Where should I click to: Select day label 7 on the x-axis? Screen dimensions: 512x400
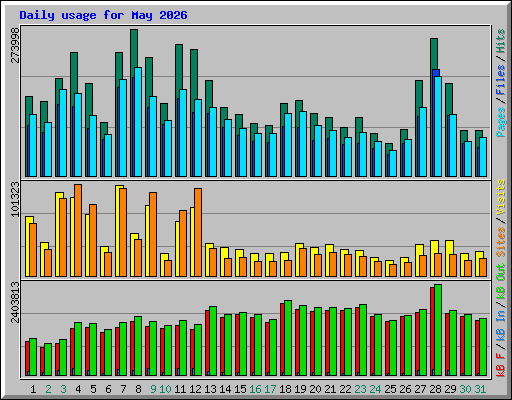point(123,389)
